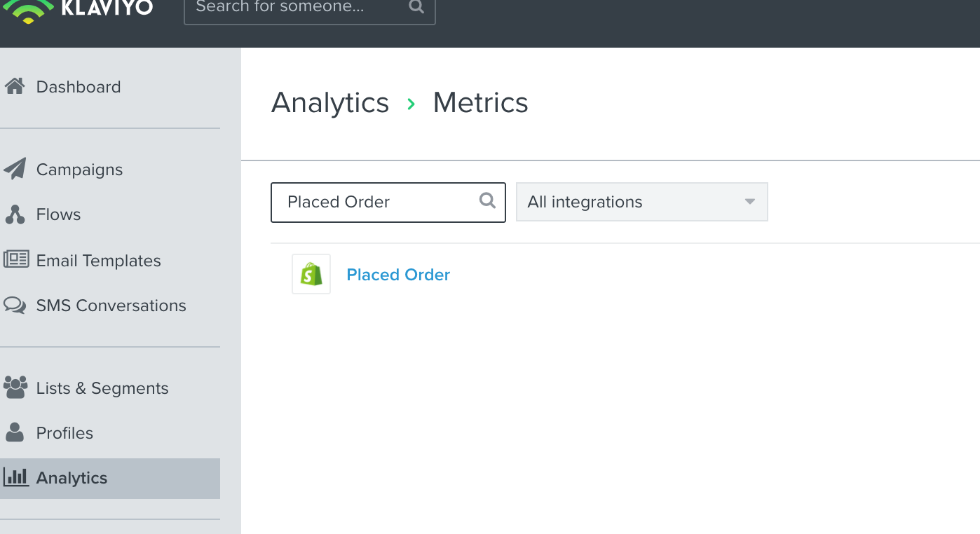The width and height of the screenshot is (980, 534).
Task: Navigate to Lists & Segments
Action: point(102,388)
